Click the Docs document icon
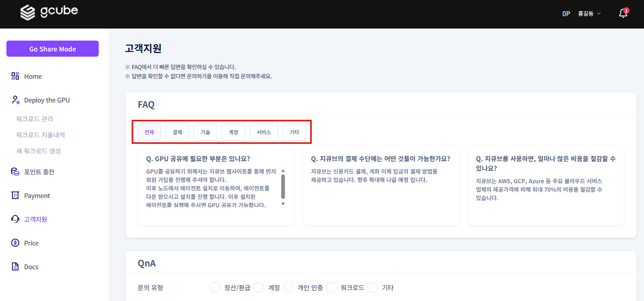The height and width of the screenshot is (301, 644). click(15, 266)
